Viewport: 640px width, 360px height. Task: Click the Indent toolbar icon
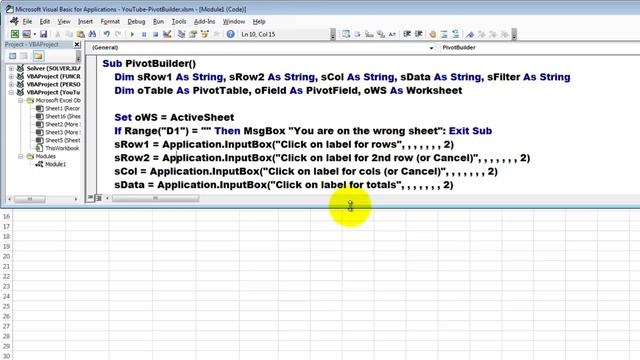coord(407,34)
